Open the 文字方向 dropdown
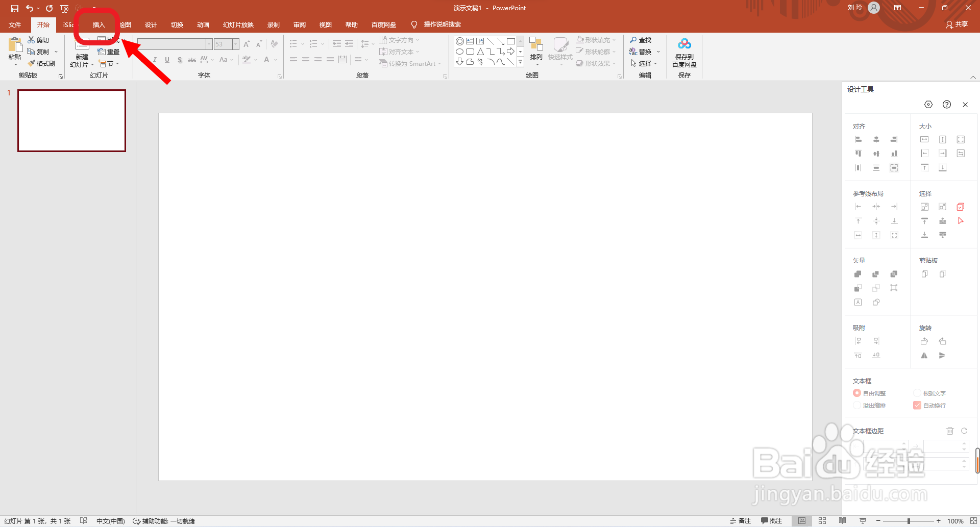980x527 pixels. [x=399, y=40]
